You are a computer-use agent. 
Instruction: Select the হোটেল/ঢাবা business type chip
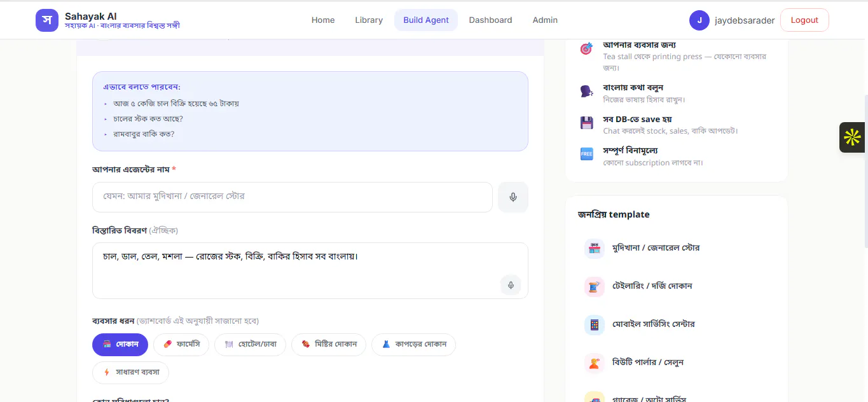point(250,345)
